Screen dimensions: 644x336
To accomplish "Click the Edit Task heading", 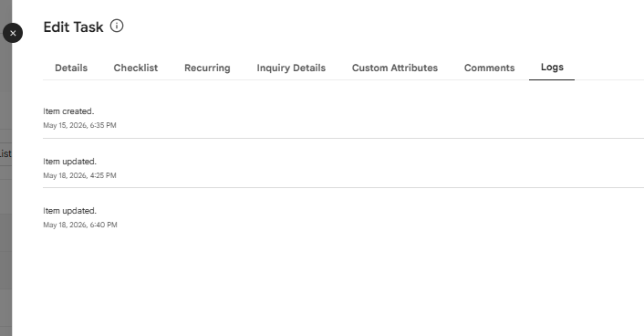I will pos(73,27).
